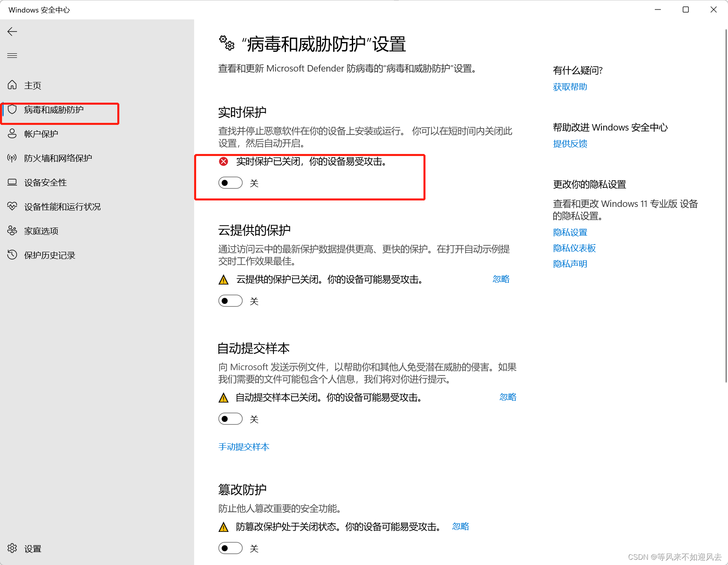The height and width of the screenshot is (565, 728).
Task: Toggle 自动提交样本 on
Action: [x=230, y=419]
